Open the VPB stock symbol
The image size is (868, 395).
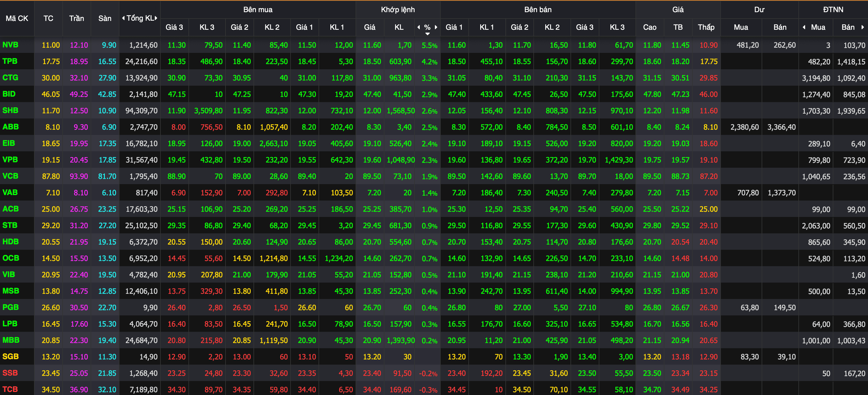pos(10,160)
